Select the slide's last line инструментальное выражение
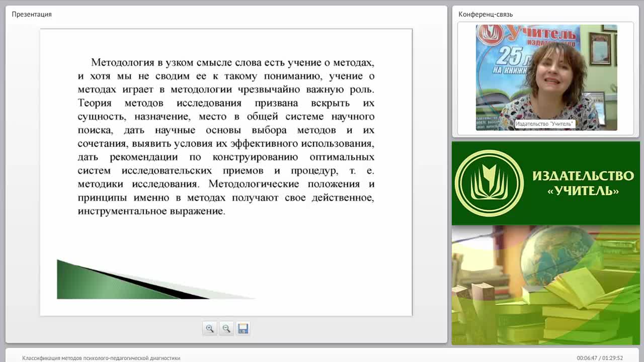The width and height of the screenshot is (644, 362). pyautogui.click(x=151, y=211)
